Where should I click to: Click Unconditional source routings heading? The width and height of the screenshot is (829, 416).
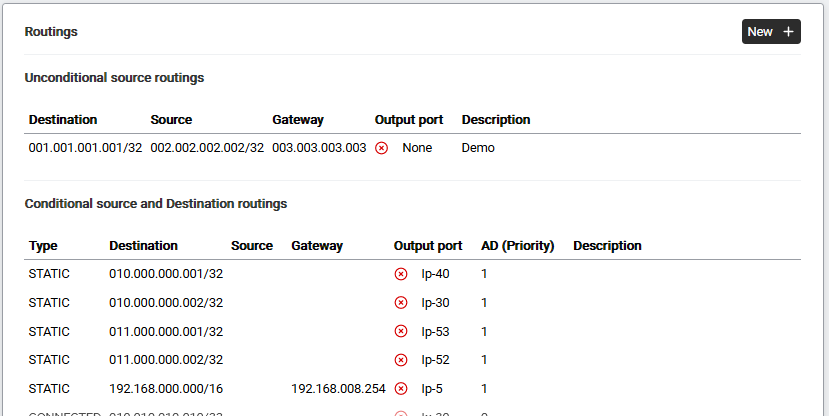(114, 78)
